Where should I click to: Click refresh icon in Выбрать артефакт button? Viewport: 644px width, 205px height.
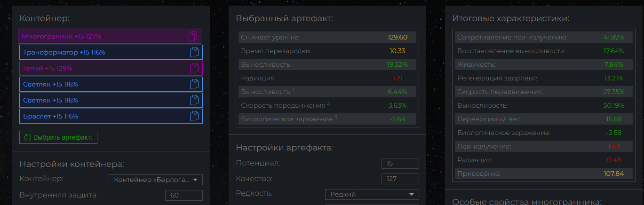(x=27, y=137)
